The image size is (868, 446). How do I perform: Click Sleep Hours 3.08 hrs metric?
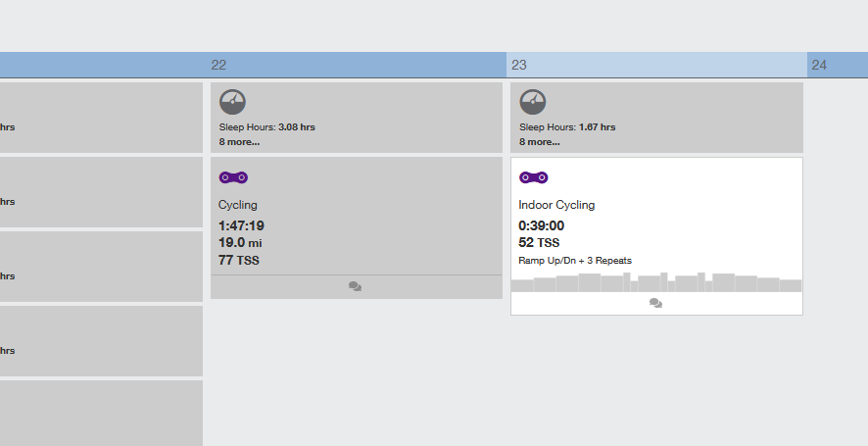266,126
